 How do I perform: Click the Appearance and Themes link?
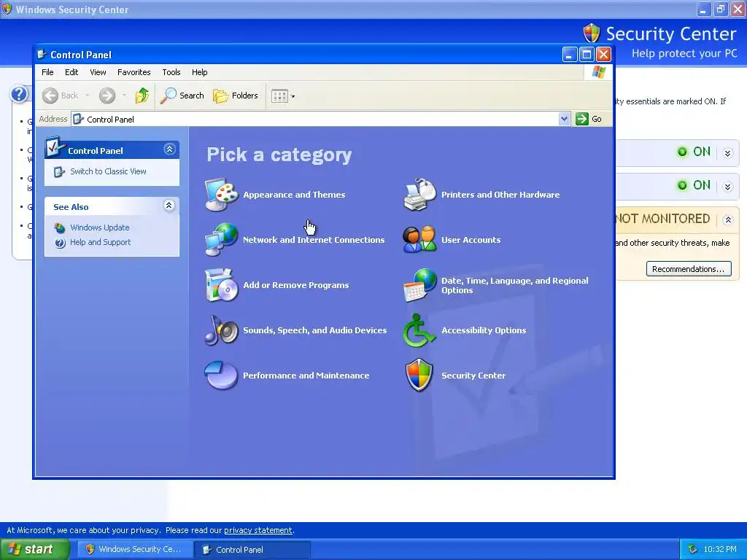(x=294, y=194)
